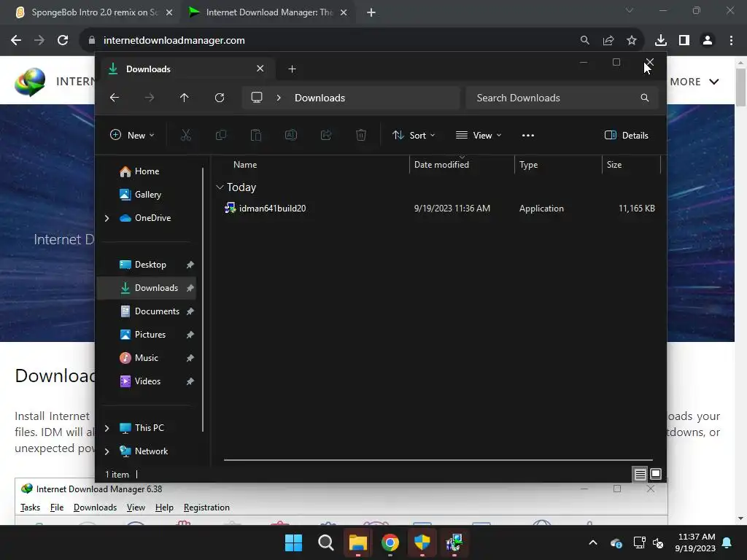The height and width of the screenshot is (560, 747).
Task: Click the This PC monitor icon in address bar
Action: click(x=257, y=98)
